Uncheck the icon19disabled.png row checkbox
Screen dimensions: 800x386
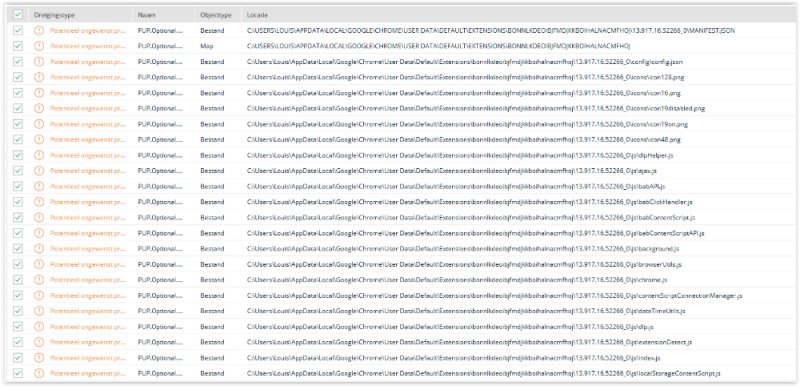click(x=18, y=109)
